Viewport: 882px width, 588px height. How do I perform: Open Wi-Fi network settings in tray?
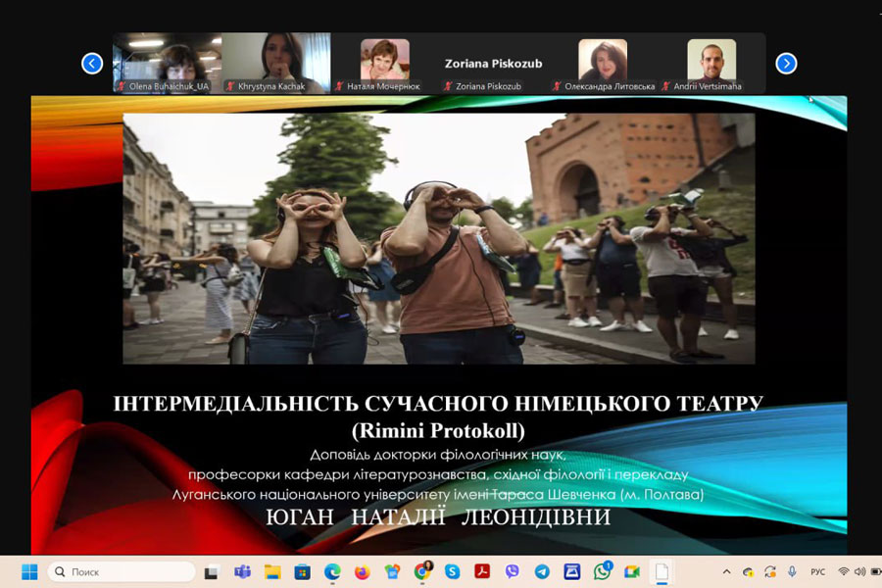[x=843, y=572]
